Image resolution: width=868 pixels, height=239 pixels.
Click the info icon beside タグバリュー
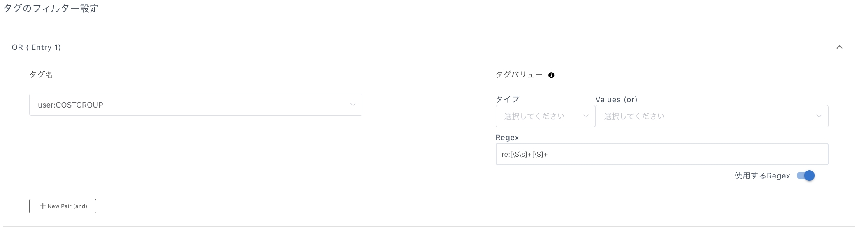point(551,75)
